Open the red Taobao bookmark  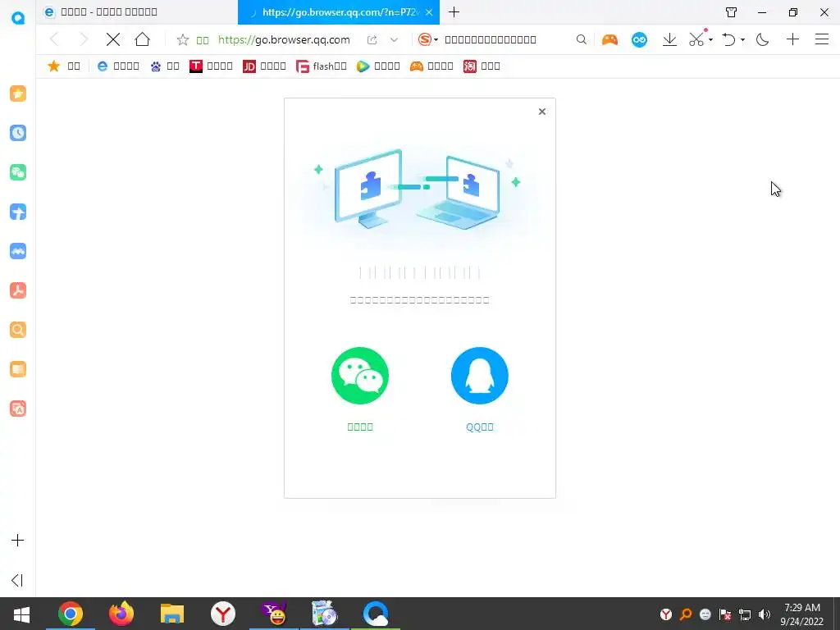click(x=482, y=66)
